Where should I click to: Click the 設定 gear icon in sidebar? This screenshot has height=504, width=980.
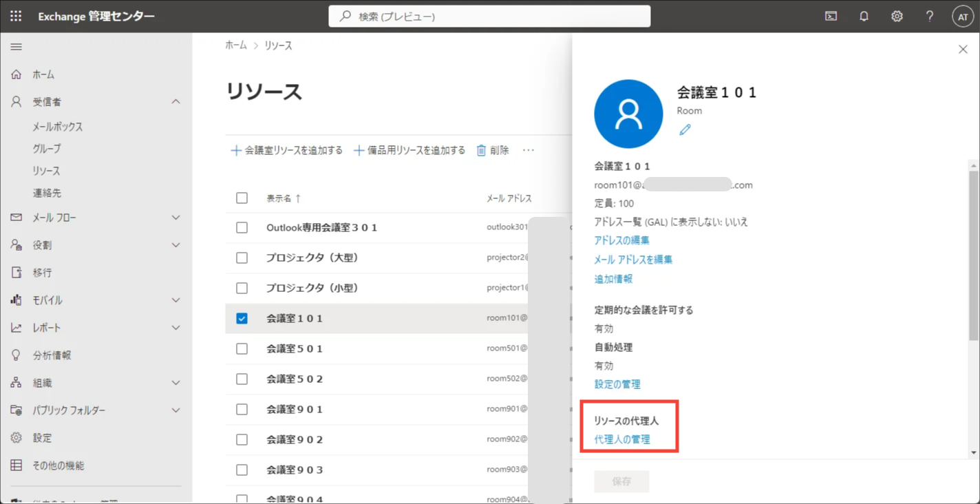click(x=17, y=438)
